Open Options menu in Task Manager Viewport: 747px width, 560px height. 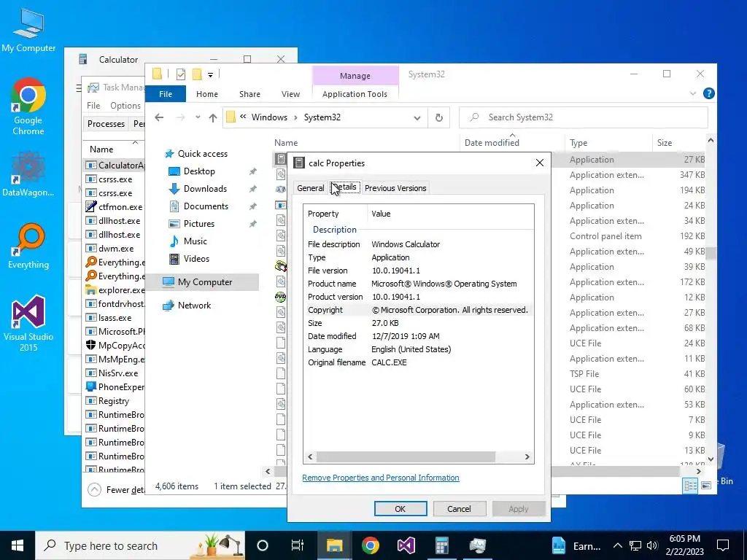(125, 106)
